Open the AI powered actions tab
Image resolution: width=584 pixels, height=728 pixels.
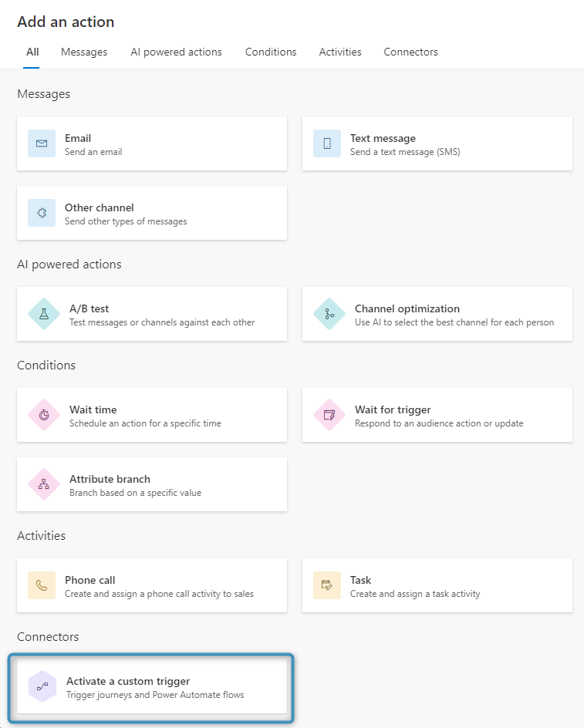pos(176,52)
